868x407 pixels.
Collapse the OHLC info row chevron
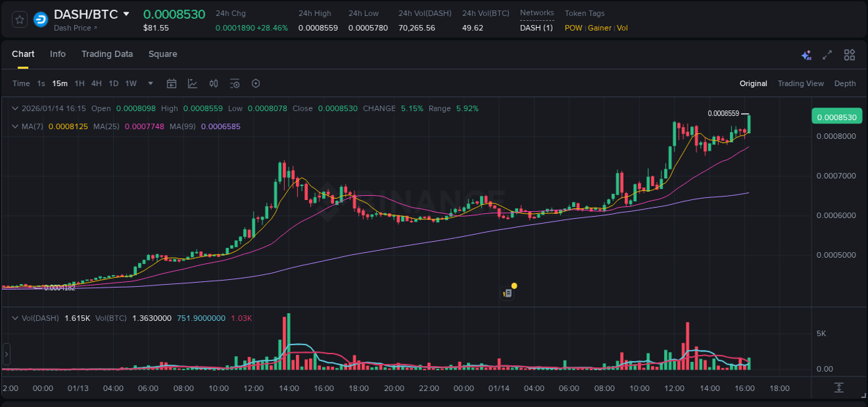click(x=14, y=108)
